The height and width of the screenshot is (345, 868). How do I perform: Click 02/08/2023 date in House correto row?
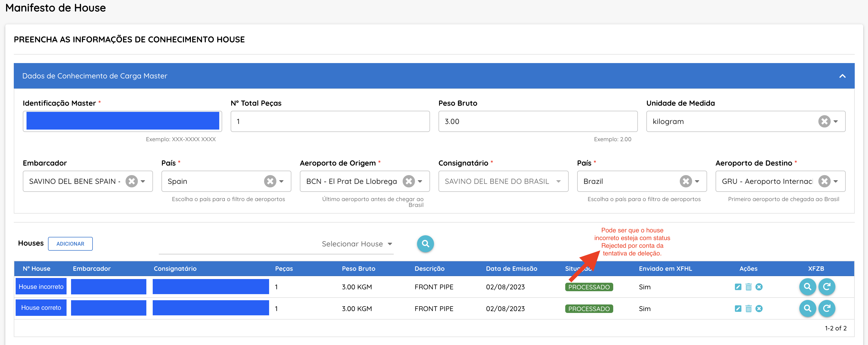tap(505, 309)
